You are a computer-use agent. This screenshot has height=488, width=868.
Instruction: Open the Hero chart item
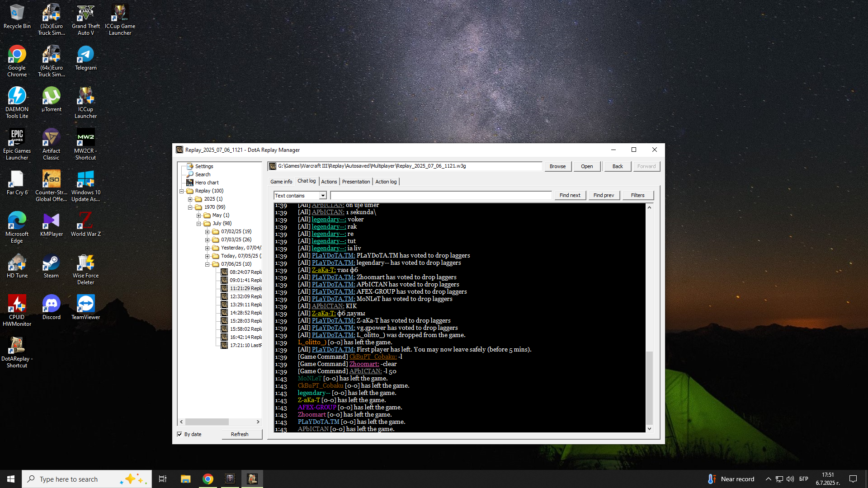tap(207, 183)
